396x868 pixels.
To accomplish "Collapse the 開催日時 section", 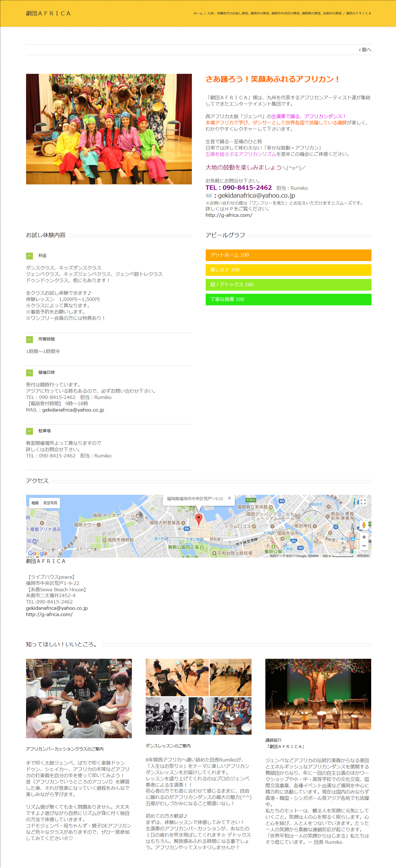I will click(30, 373).
